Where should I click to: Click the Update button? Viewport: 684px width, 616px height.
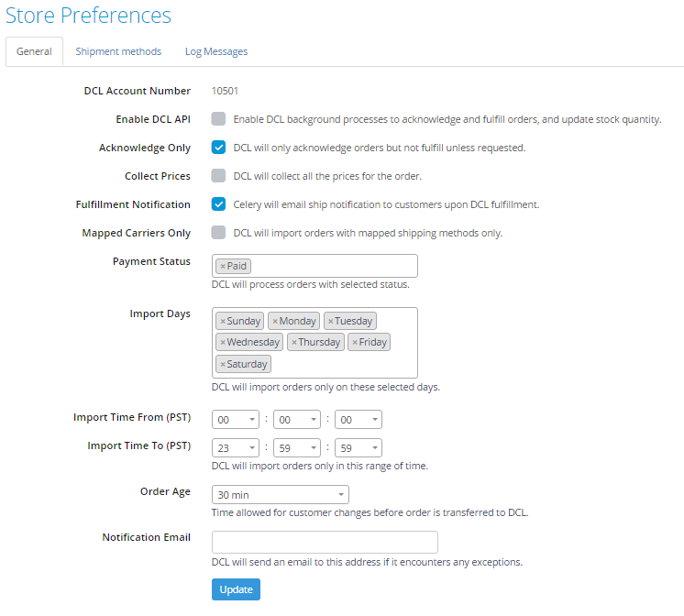(x=236, y=589)
